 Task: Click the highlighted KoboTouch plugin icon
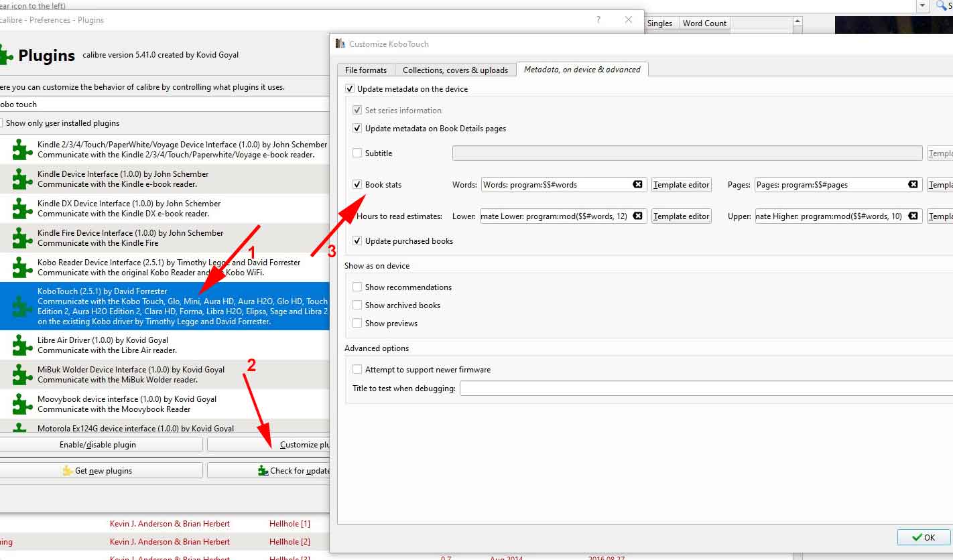(23, 306)
